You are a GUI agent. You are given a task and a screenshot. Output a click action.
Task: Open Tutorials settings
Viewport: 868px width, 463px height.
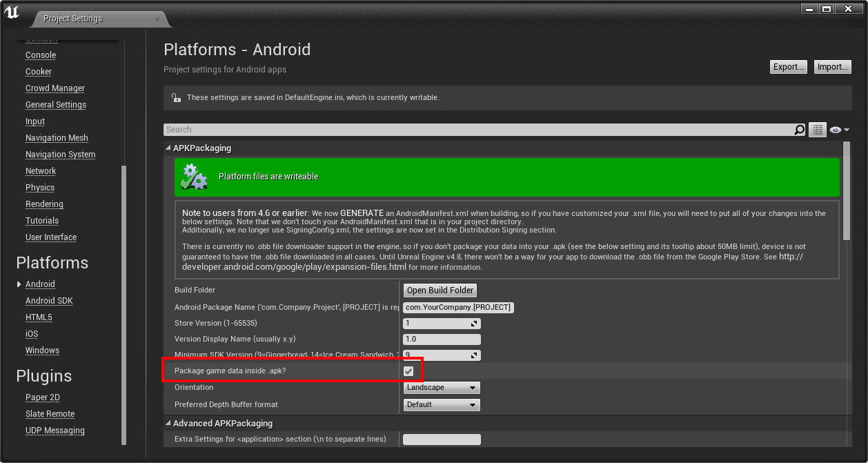coord(42,221)
